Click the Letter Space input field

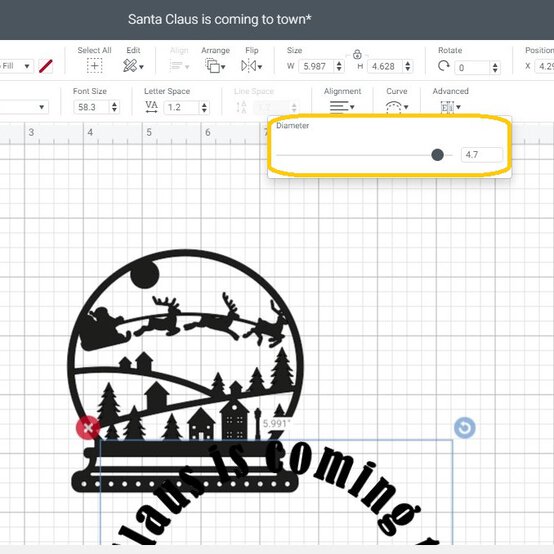click(182, 107)
